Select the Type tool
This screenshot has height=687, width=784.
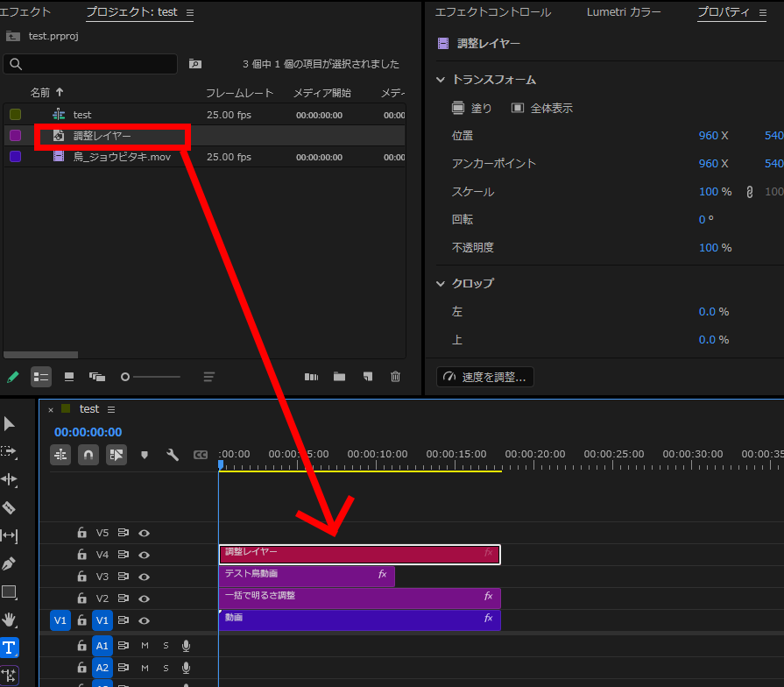[9, 648]
